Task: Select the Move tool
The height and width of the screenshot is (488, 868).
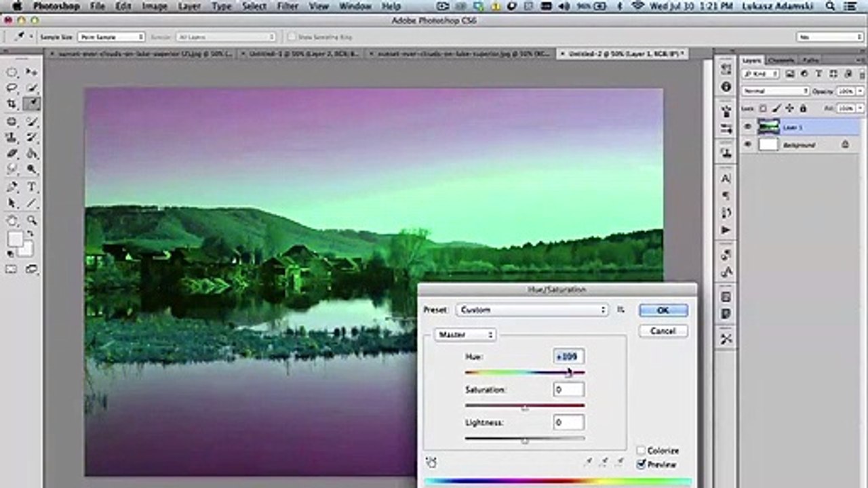Action: [32, 72]
